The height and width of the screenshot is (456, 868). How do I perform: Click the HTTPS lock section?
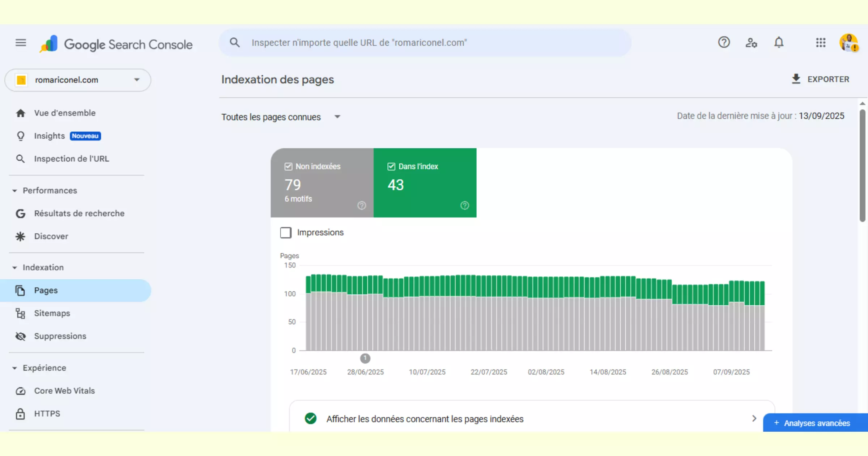(x=47, y=413)
